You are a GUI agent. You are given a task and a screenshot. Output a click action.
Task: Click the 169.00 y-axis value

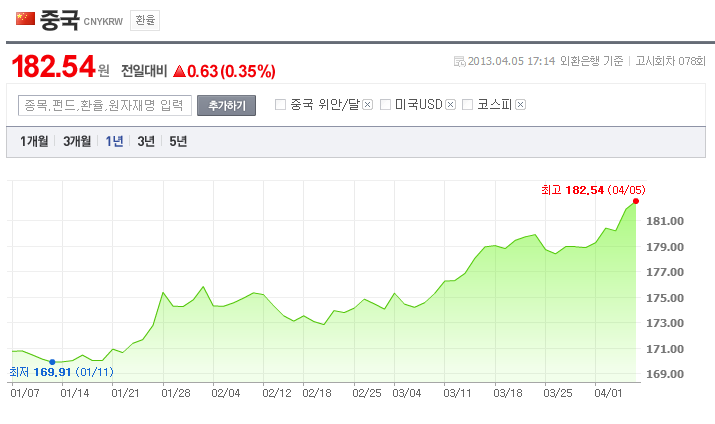point(665,374)
